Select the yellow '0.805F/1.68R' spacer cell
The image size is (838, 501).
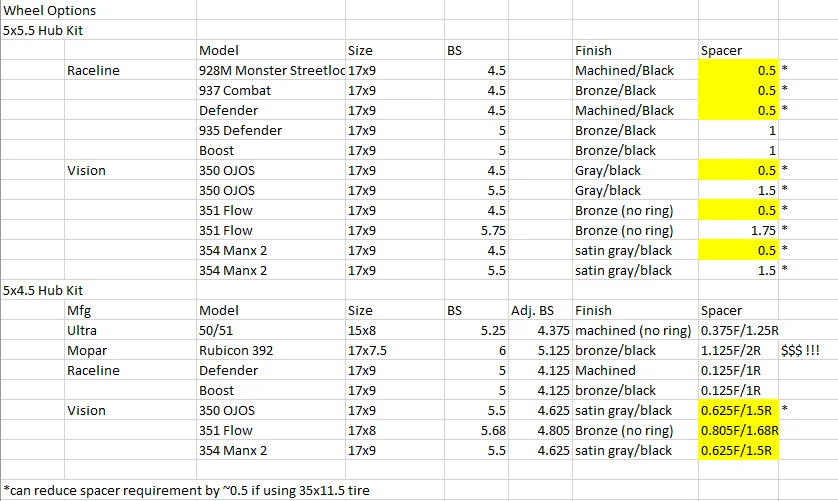point(738,430)
